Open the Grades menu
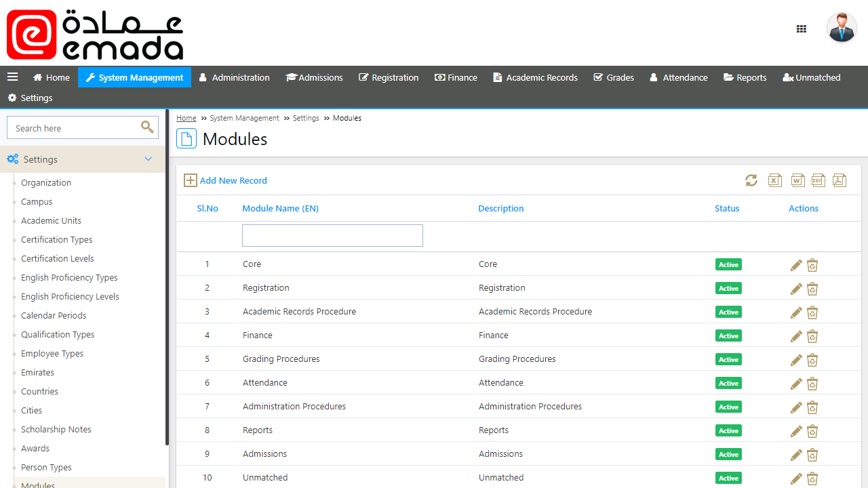 [614, 77]
